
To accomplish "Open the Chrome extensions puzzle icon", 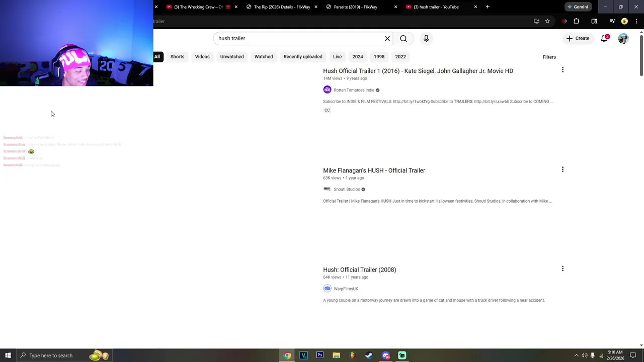I will [577, 21].
